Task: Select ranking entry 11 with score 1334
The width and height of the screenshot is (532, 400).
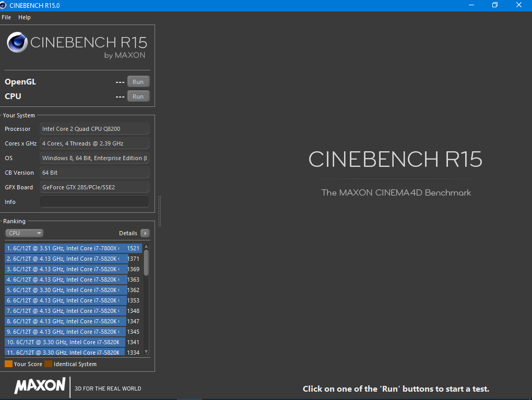Action: click(x=73, y=352)
